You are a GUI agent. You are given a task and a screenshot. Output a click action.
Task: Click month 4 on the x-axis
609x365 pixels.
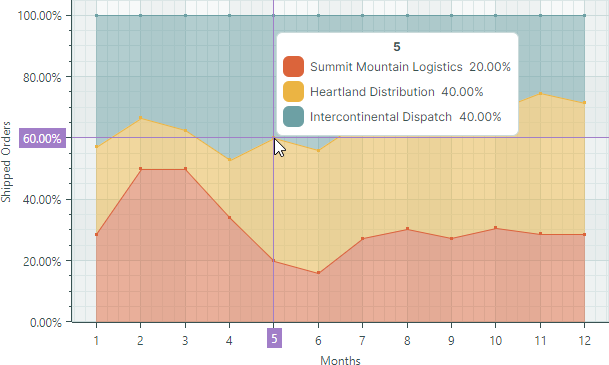click(x=229, y=341)
